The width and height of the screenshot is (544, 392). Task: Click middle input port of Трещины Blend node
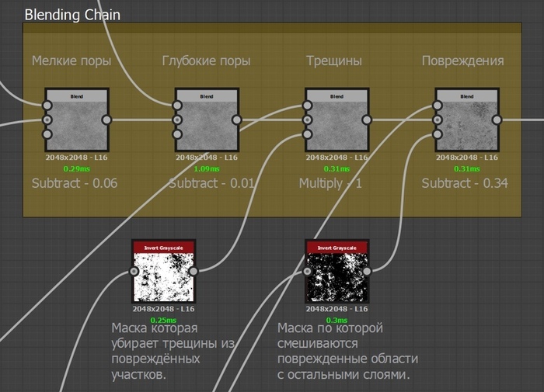tap(308, 120)
